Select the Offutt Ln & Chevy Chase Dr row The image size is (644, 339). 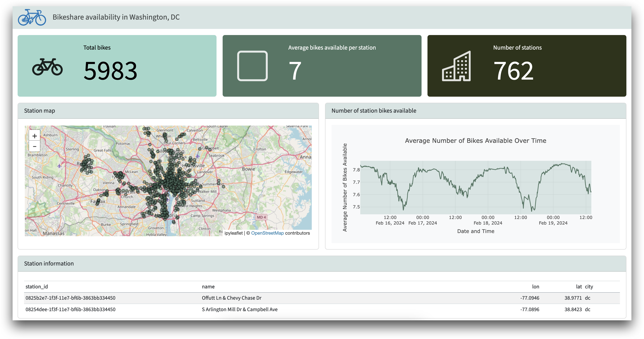click(x=231, y=298)
